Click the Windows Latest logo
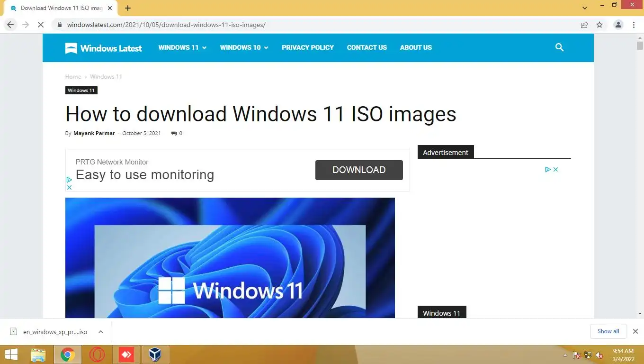Screen dimensions: 644x364 pyautogui.click(x=104, y=48)
